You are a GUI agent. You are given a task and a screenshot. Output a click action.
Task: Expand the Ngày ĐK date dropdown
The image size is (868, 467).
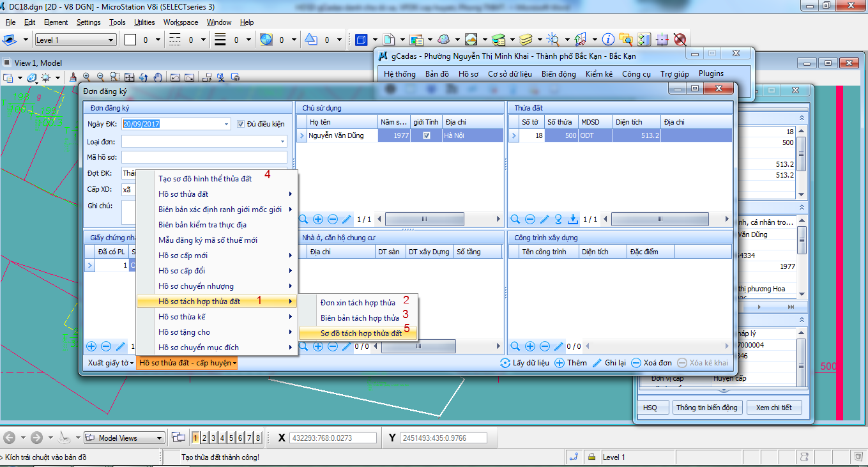point(226,124)
